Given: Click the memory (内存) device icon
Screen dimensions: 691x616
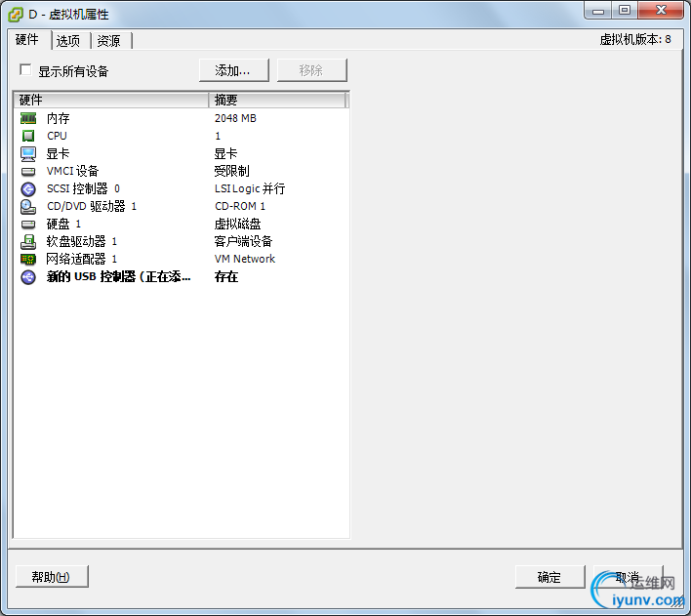Looking at the screenshot, I should pyautogui.click(x=28, y=118).
